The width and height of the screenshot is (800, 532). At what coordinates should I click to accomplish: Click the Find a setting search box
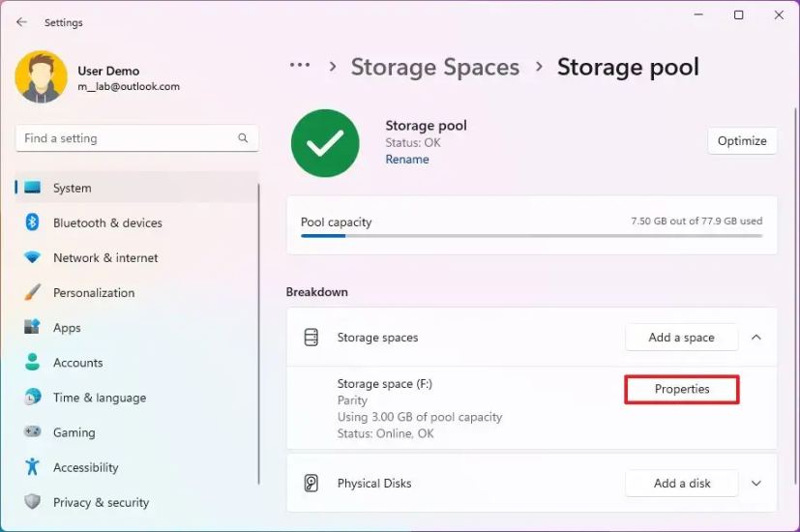point(126,138)
